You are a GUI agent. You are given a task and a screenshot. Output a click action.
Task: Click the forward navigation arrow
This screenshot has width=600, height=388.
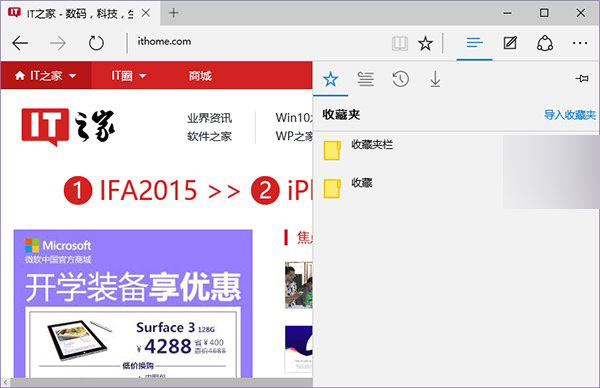pos(58,43)
